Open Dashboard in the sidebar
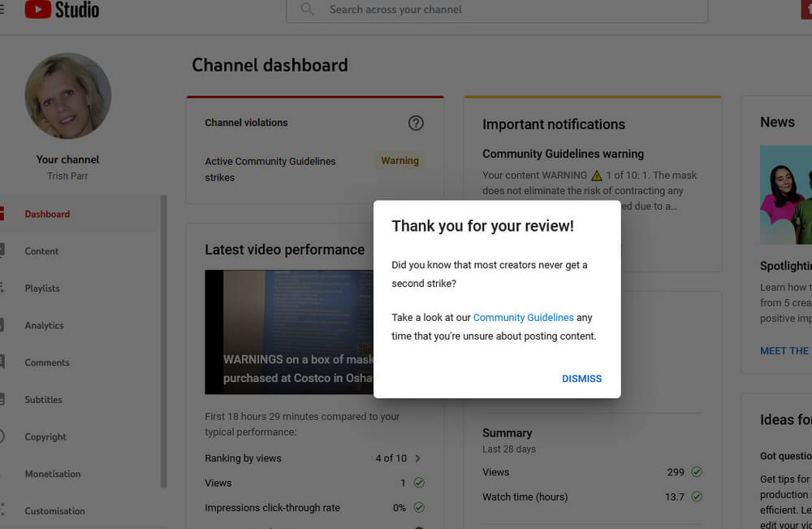Viewport: 812px width, 529px height. point(47,215)
